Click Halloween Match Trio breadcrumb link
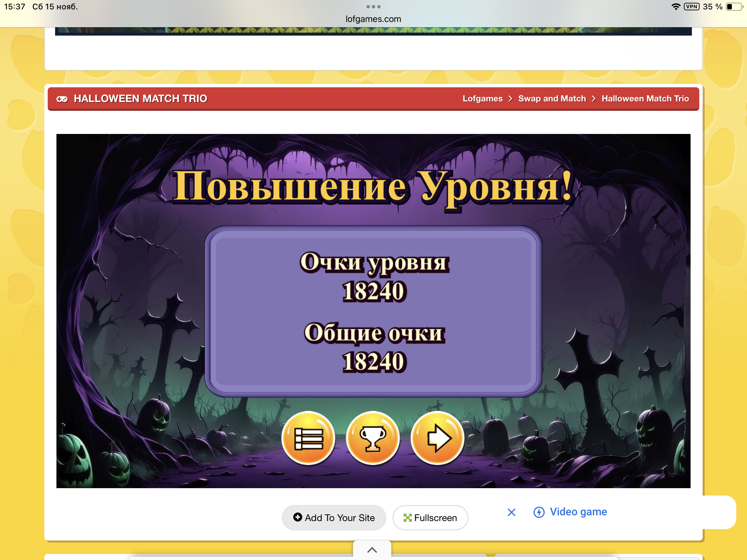 645,99
